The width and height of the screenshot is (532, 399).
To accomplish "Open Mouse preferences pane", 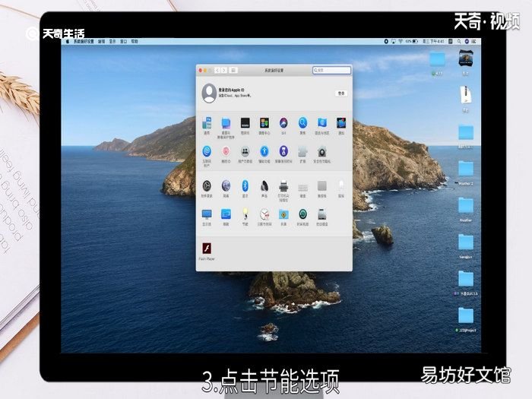I will pyautogui.click(x=341, y=186).
